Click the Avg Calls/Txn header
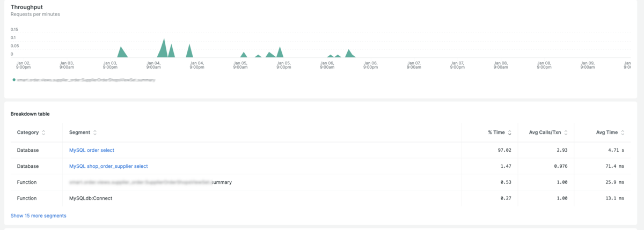Screen dimensions: 644x230 pos(545,132)
